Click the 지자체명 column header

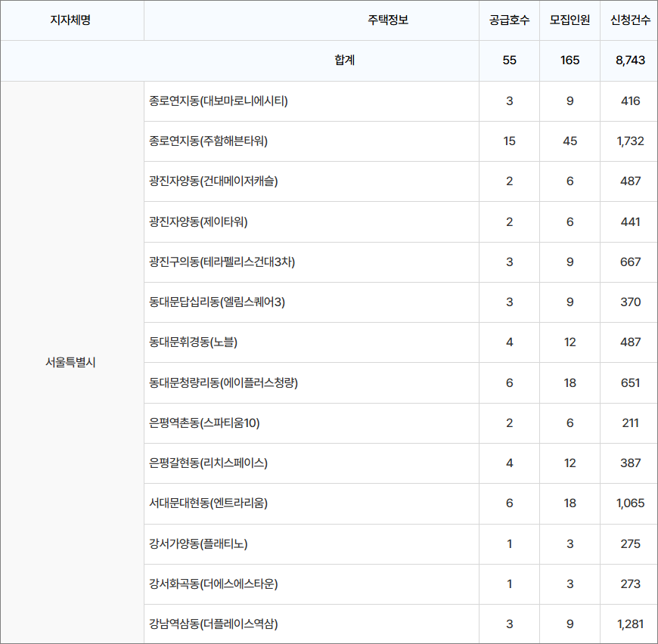coord(70,20)
